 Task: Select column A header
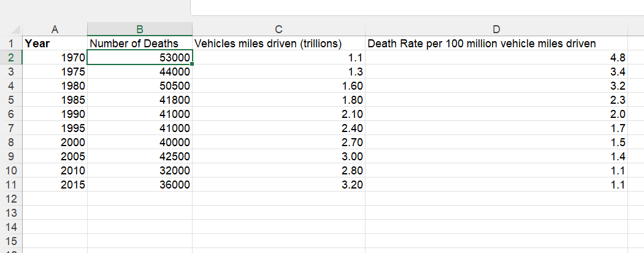coord(55,29)
